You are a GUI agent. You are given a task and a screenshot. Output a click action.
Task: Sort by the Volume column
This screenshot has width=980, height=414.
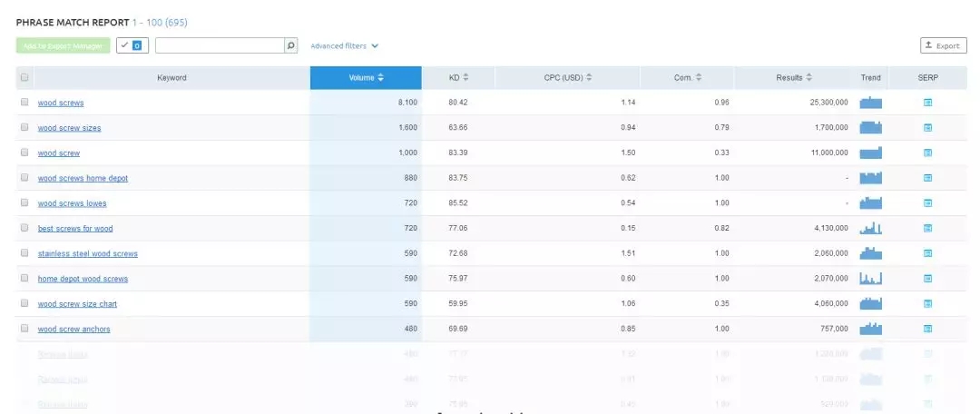point(366,78)
